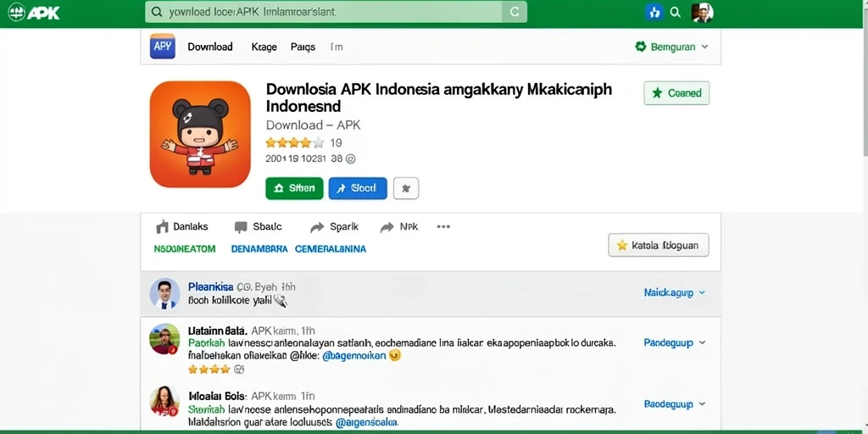Click the star rating row

[x=294, y=142]
